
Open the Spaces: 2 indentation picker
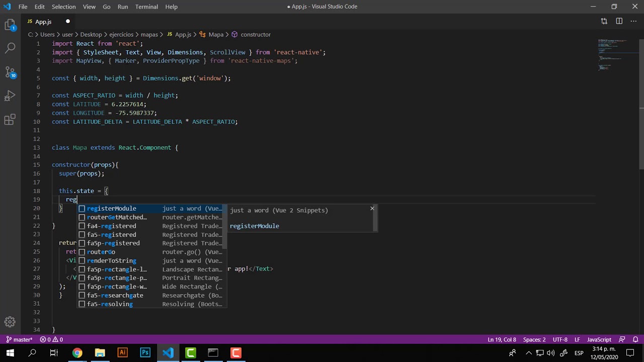tap(534, 339)
